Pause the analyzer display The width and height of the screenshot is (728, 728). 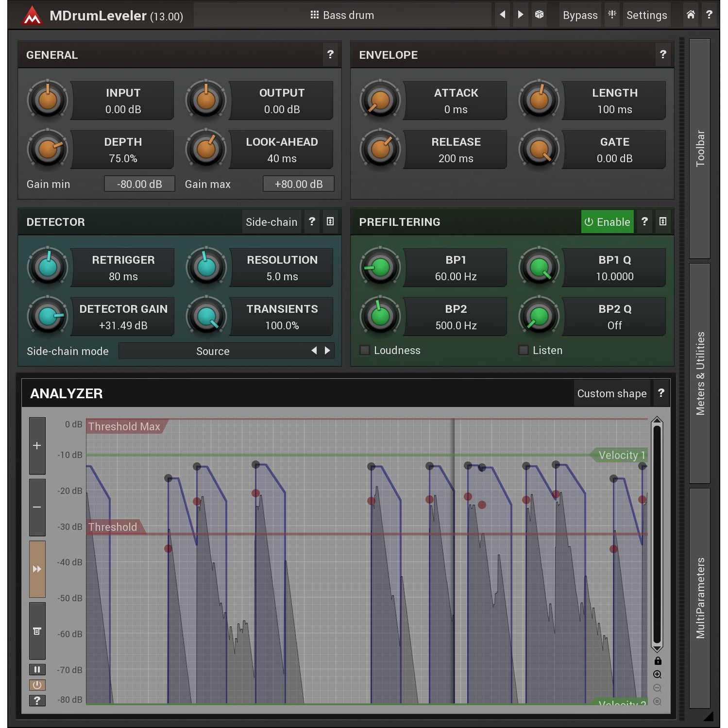[37, 669]
